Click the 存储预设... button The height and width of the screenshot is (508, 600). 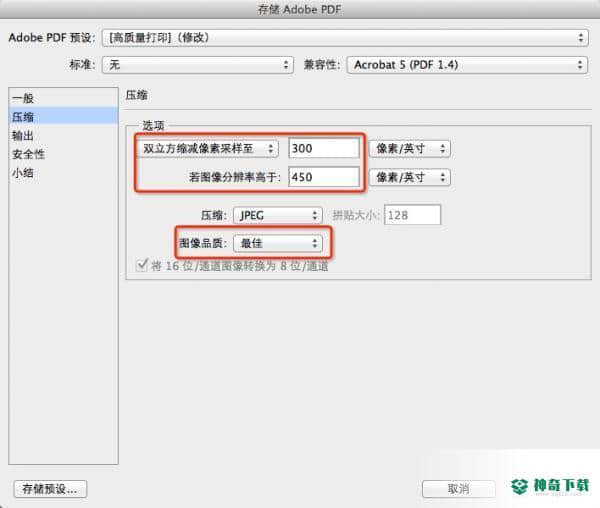(50, 489)
